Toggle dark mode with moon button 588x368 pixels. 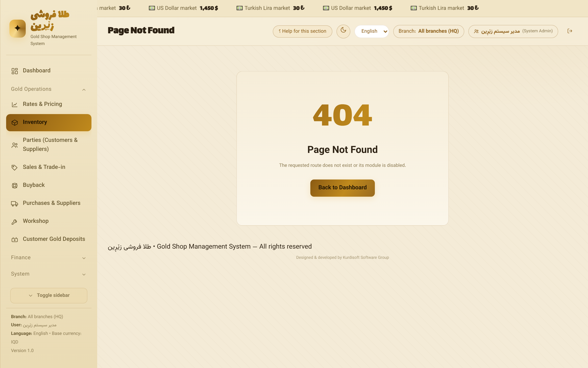(343, 31)
